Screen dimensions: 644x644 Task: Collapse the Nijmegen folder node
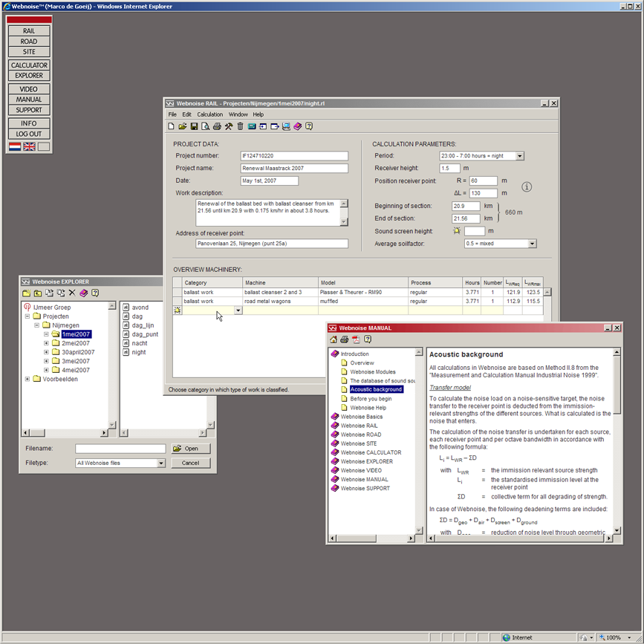coord(37,325)
